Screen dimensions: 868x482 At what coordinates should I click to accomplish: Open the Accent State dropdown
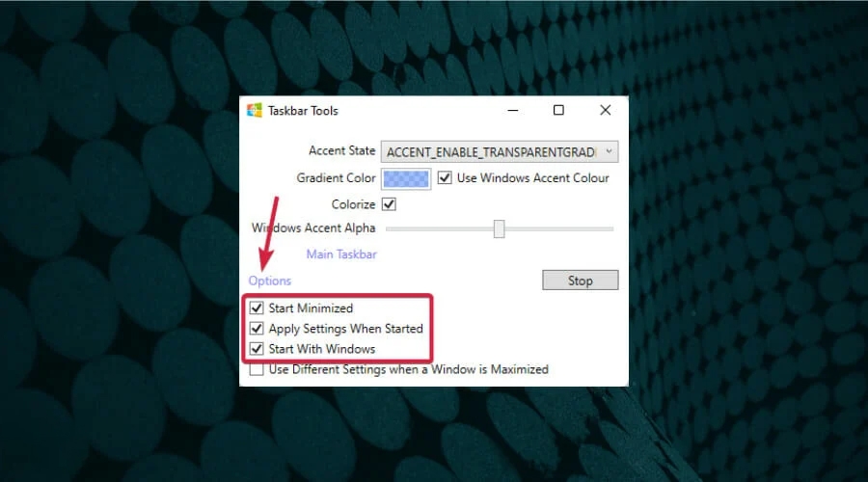[500, 151]
